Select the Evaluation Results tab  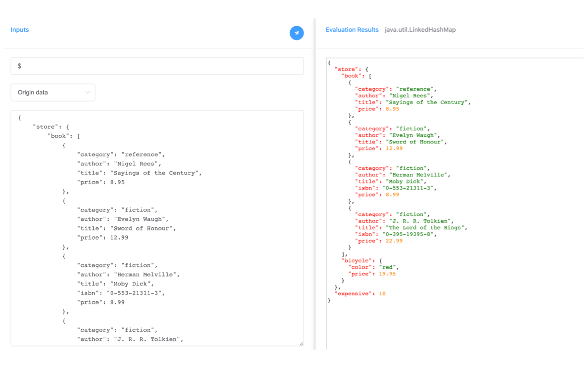[x=352, y=29]
